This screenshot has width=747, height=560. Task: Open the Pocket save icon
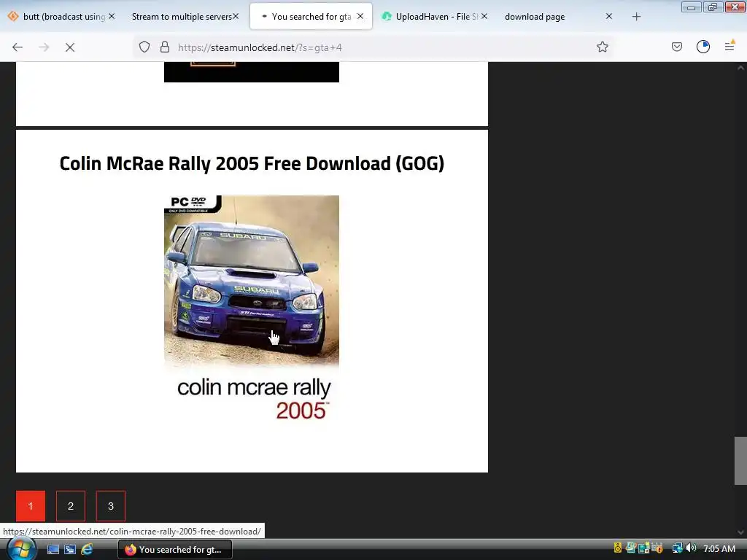click(676, 47)
